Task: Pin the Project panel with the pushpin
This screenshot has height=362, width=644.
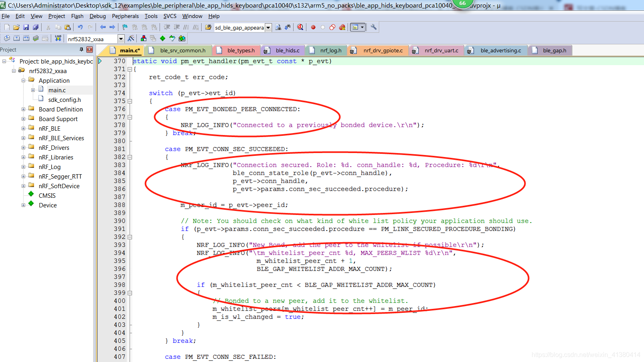Action: [x=81, y=50]
